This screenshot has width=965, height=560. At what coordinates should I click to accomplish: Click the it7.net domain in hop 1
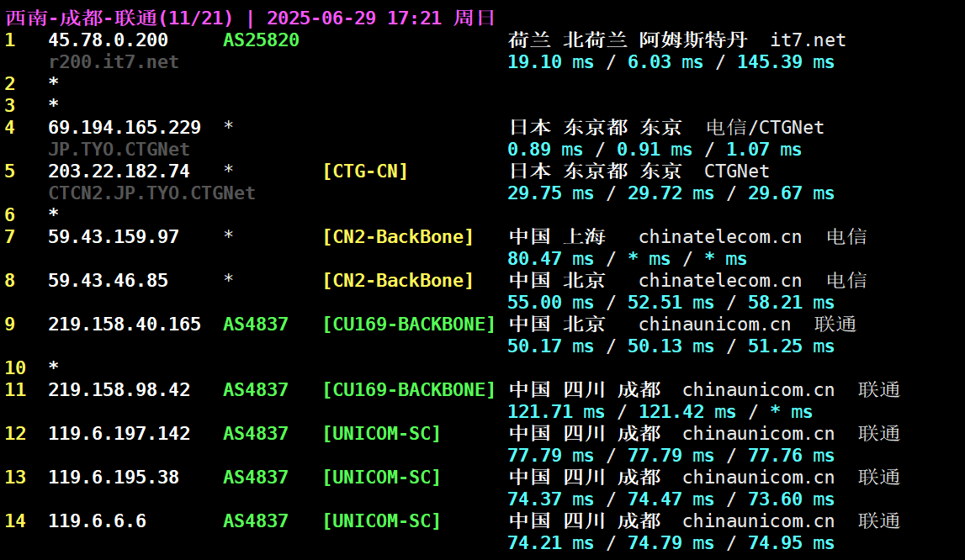pos(808,40)
